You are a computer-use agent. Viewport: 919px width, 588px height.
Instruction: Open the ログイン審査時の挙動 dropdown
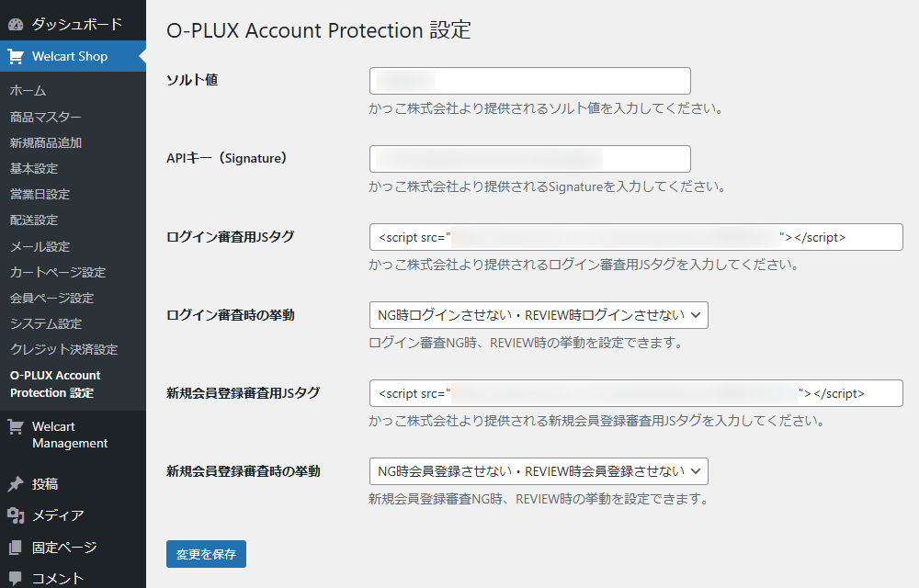(539, 315)
